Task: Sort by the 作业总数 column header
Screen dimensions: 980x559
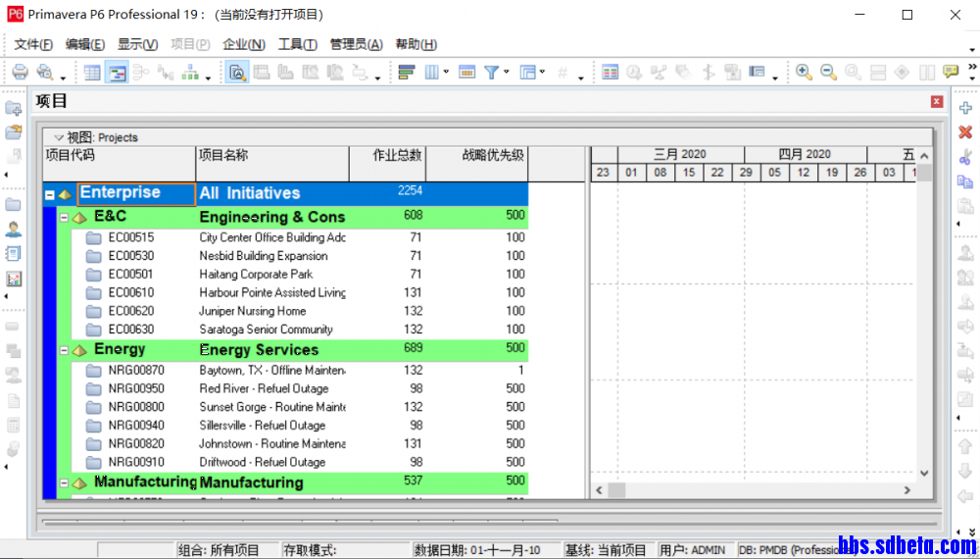Action: [x=387, y=164]
